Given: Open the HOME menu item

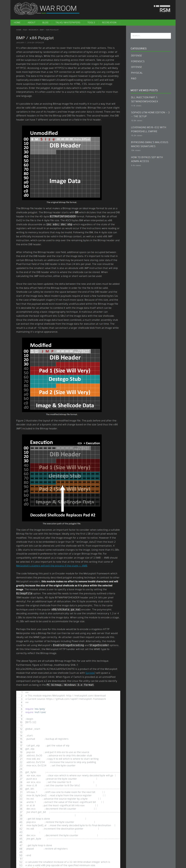Looking at the screenshot, I should tap(17, 23).
